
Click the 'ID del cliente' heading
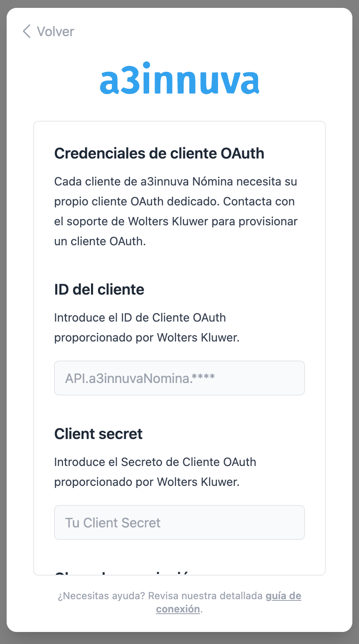[99, 290]
